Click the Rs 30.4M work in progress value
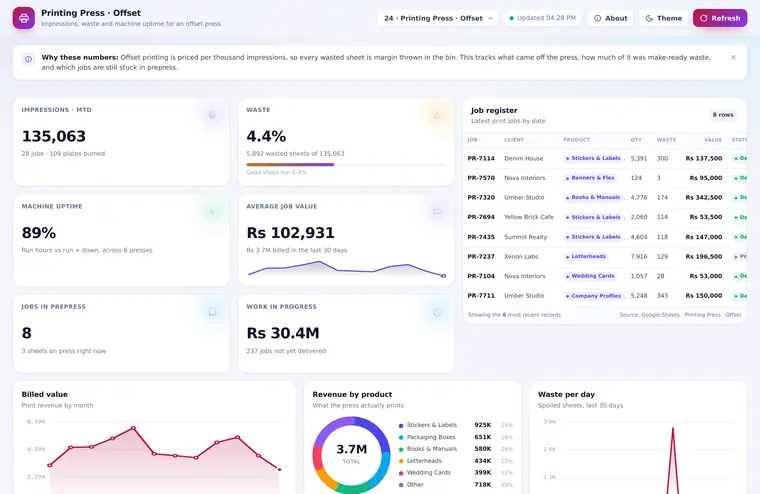The width and height of the screenshot is (760, 494). coord(283,333)
